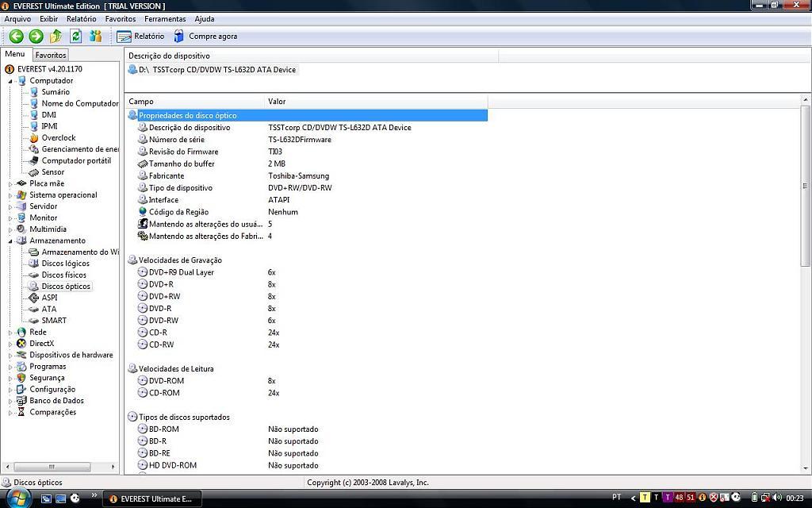812x508 pixels.
Task: Click the sidebar horizontal scrollbar thumb
Action: click(x=52, y=467)
